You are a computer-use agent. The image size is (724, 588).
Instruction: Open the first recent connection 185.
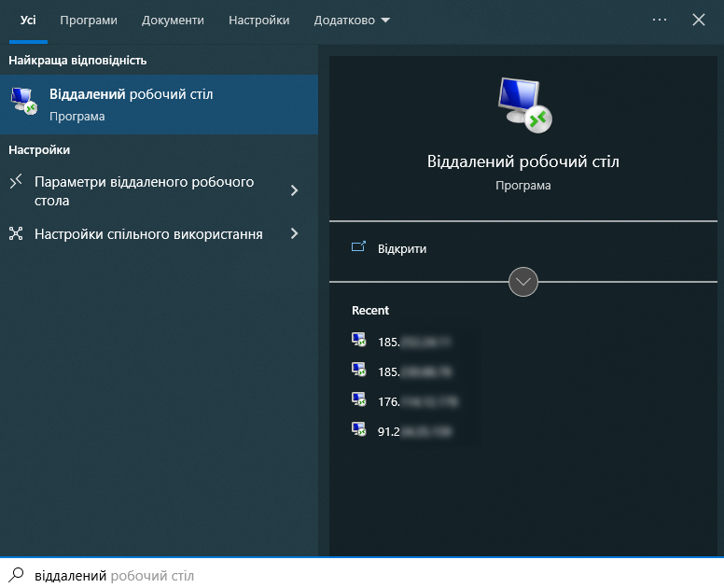(x=414, y=342)
